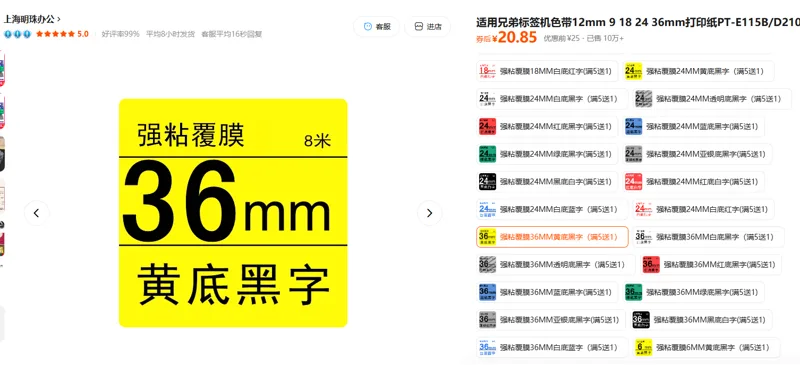Click the blue diamond store level badges
Screen dimensions: 800x365
(x=17, y=34)
